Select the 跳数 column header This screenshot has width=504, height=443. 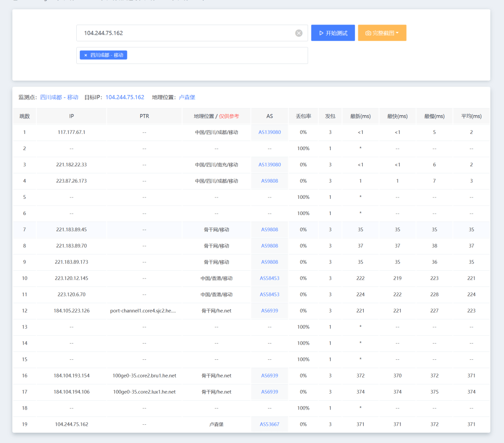click(x=25, y=116)
